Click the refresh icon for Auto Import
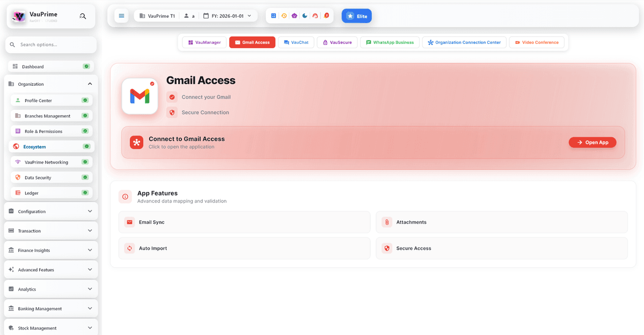 point(129,248)
